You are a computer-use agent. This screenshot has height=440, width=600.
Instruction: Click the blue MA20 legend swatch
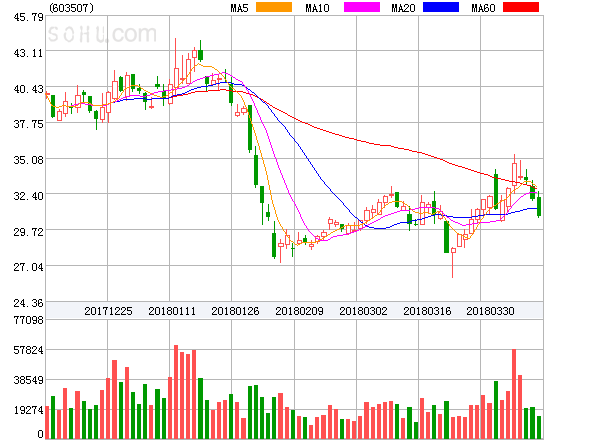point(441,7)
